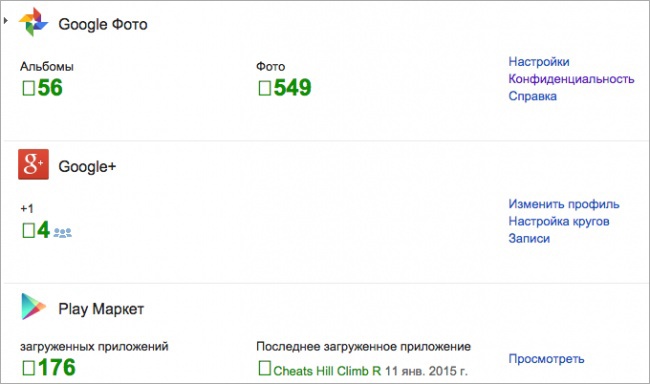
Task: Click the Google Фото pinwheel icon
Action: [x=33, y=22]
